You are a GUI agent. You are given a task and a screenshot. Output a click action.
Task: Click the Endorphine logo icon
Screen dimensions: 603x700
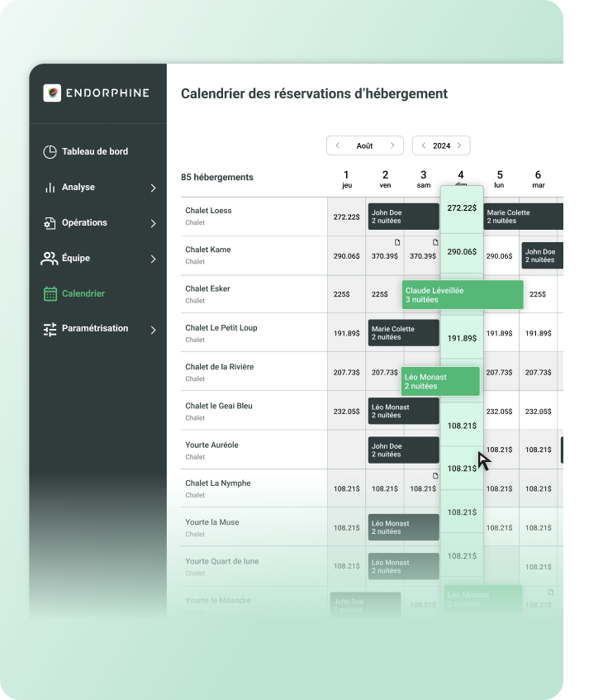click(x=52, y=93)
